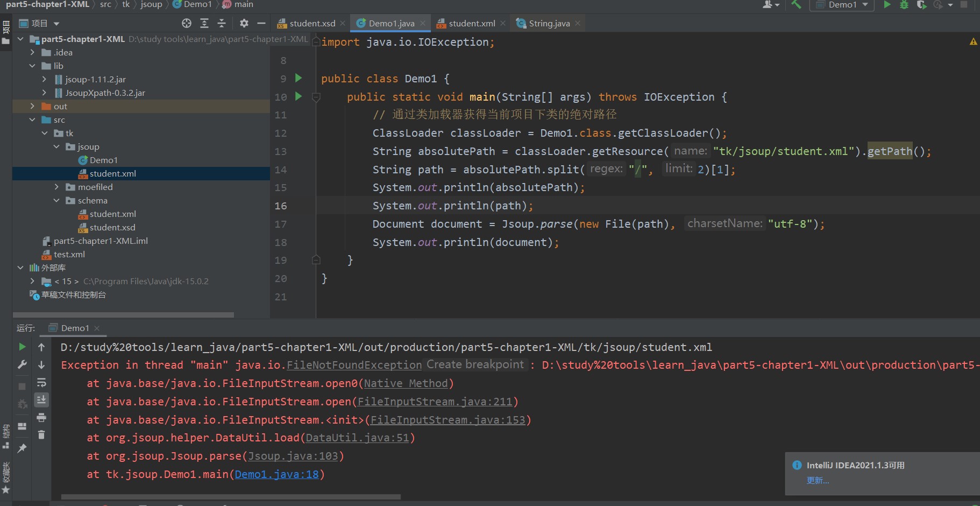Open DataUtil.java:51 stack trace link

[358, 438]
